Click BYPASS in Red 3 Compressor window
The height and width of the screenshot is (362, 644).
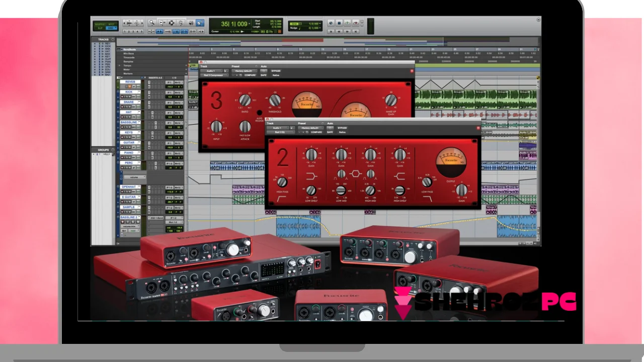coord(276,71)
